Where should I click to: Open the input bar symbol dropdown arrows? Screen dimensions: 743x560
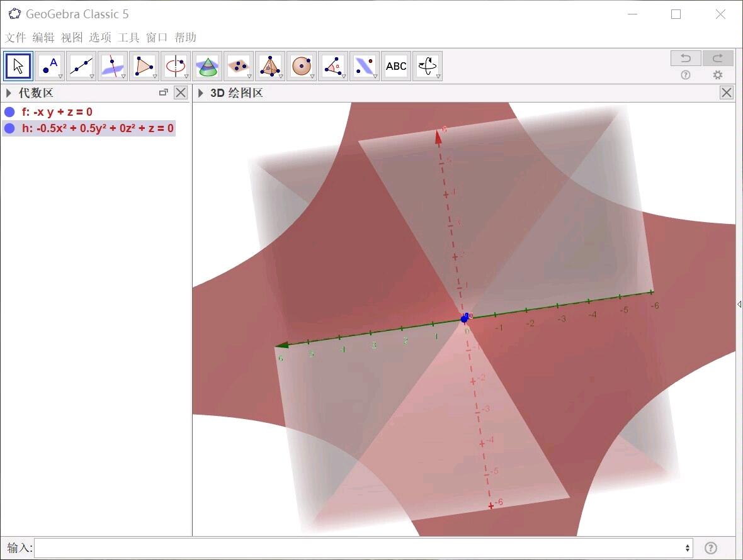tap(687, 548)
